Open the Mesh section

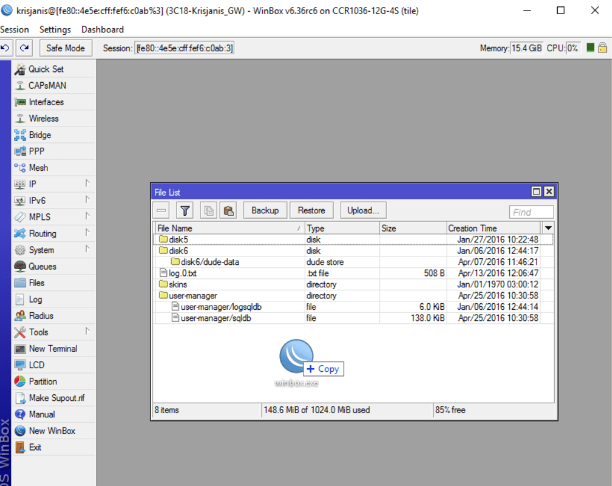tap(53, 167)
